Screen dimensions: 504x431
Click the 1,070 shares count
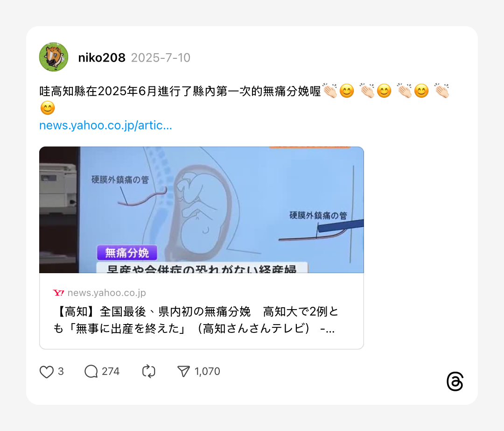click(x=207, y=372)
